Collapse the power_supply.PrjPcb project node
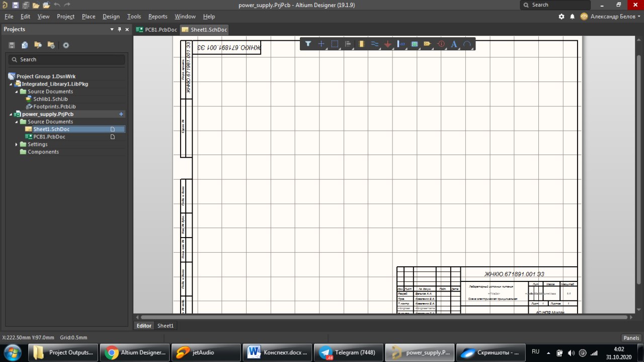This screenshot has height=362, width=644. click(x=11, y=114)
